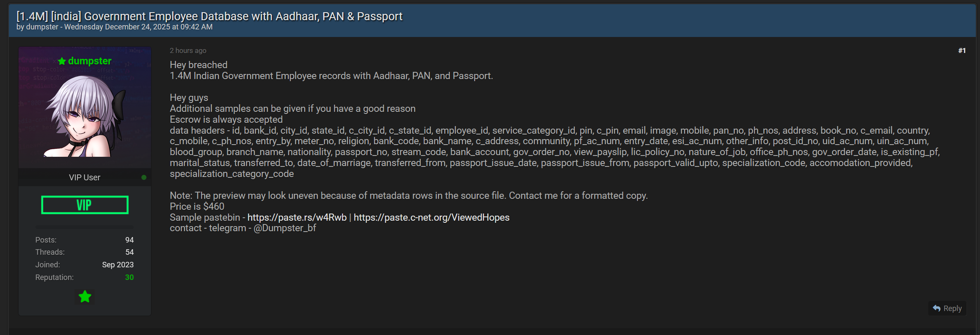Click author name dumpster in thread byline
The width and height of the screenshot is (980, 335).
tap(42, 27)
